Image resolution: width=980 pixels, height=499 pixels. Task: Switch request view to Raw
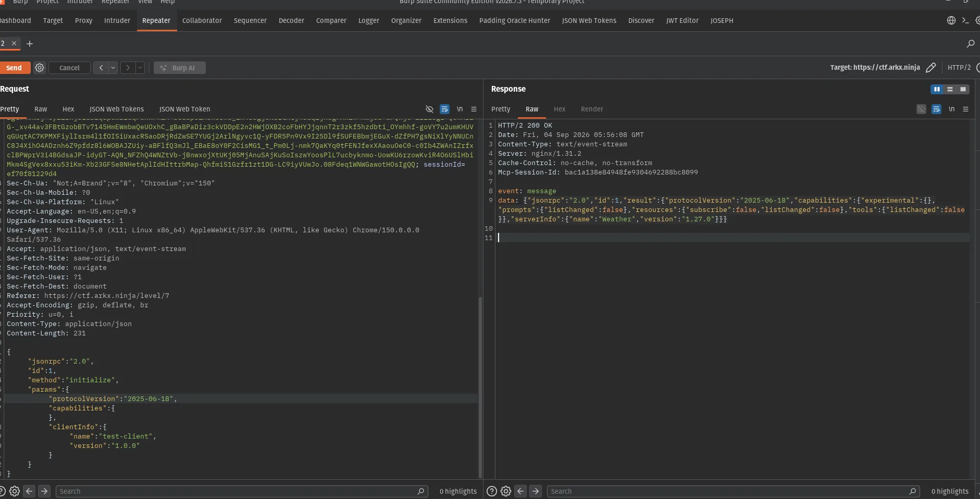pyautogui.click(x=41, y=109)
